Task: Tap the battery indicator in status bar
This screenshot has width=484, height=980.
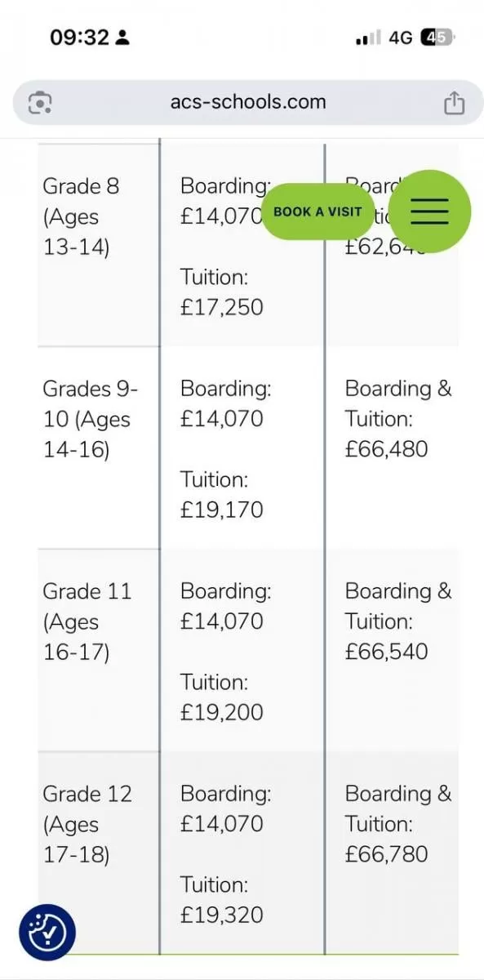Action: click(x=437, y=38)
